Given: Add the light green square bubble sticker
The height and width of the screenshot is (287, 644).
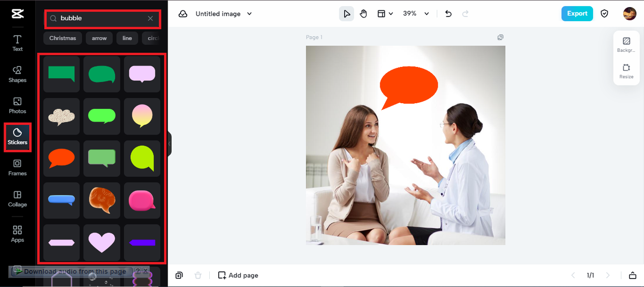Looking at the screenshot, I should [102, 159].
